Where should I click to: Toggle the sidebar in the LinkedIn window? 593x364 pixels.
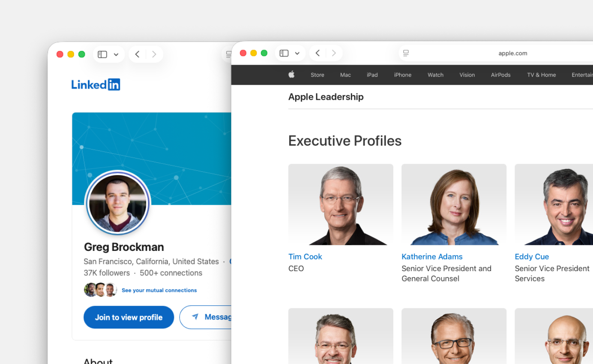click(102, 54)
